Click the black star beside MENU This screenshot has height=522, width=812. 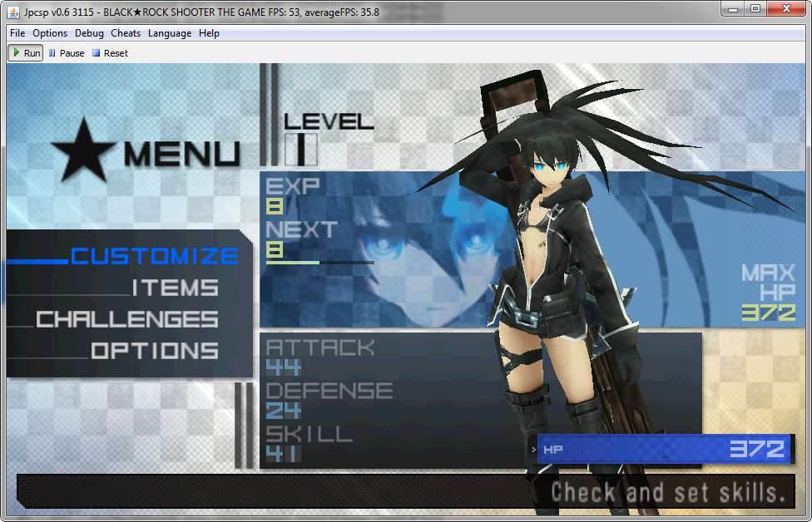[83, 150]
